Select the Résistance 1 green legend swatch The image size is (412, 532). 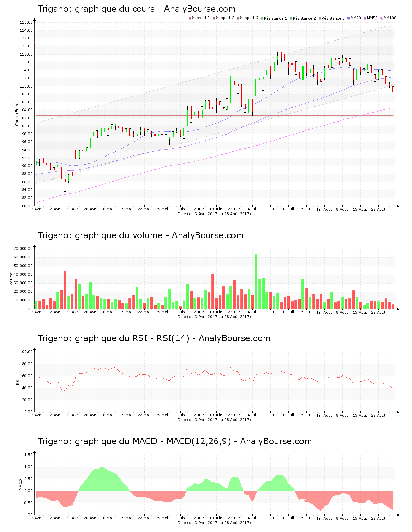262,18
